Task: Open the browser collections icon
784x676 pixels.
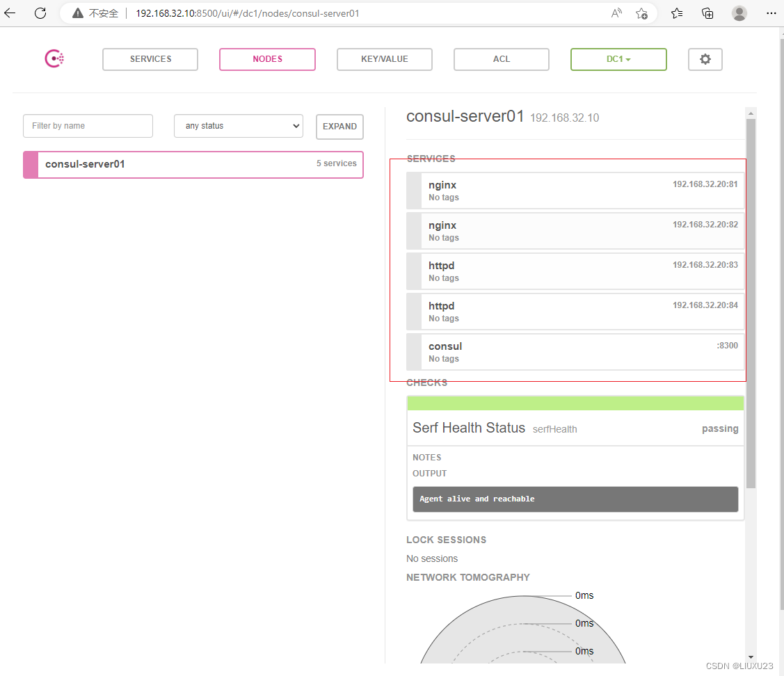Action: (707, 13)
